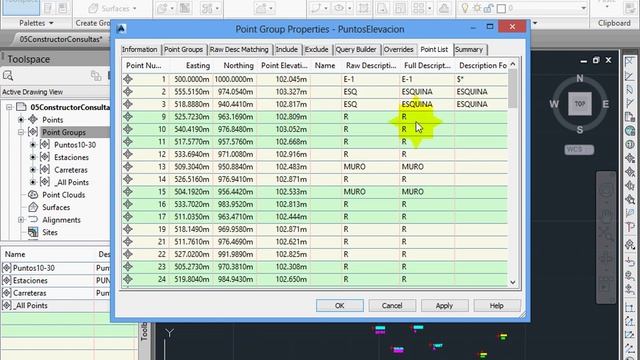Click northing value 991.9890m
Image resolution: width=640 pixels, height=360 pixels.
[236, 254]
